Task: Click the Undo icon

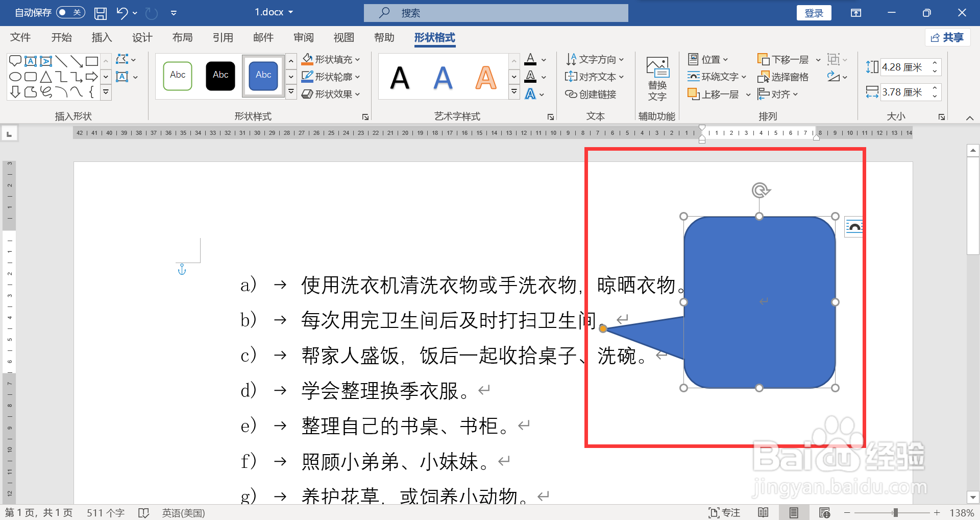Action: (121, 13)
